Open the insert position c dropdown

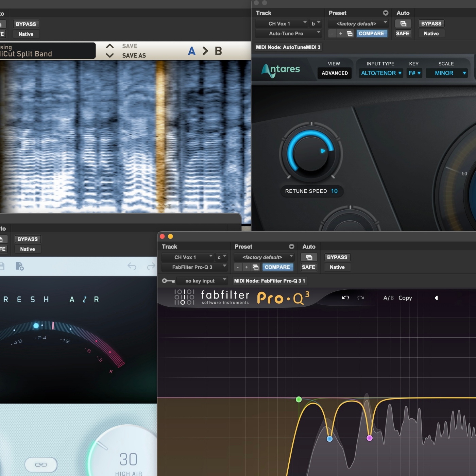pyautogui.click(x=222, y=257)
